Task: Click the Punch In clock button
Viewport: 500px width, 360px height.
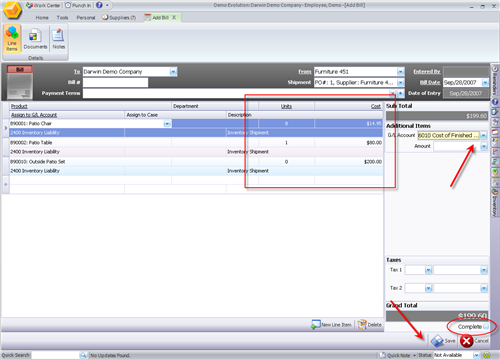Action: [78, 5]
